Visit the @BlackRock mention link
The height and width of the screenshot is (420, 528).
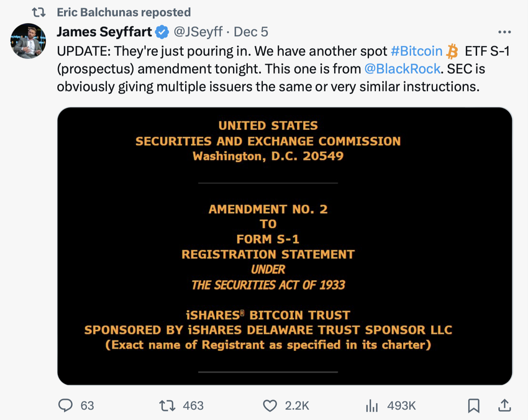click(x=403, y=69)
